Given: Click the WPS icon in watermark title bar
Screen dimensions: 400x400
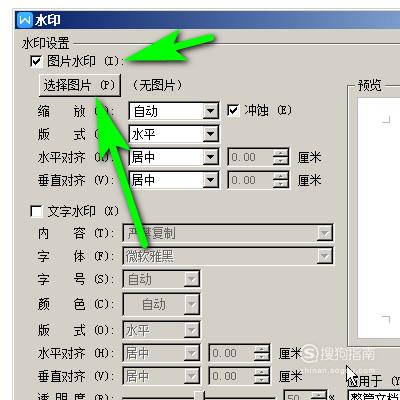Looking at the screenshot, I should coord(25,20).
